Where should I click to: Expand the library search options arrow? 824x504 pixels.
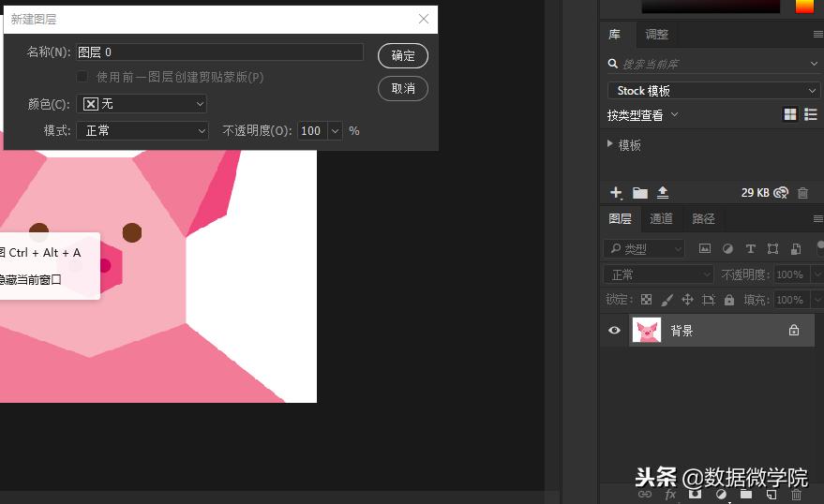pos(814,64)
